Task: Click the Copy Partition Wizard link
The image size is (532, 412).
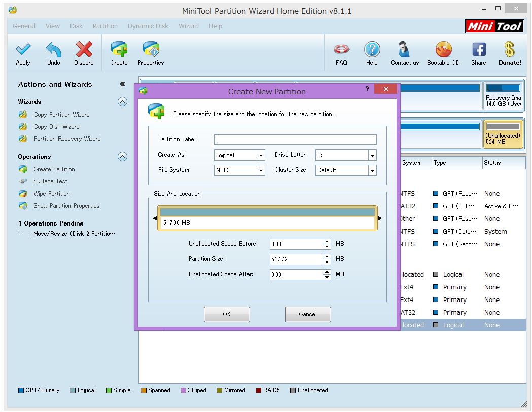Action: click(61, 114)
